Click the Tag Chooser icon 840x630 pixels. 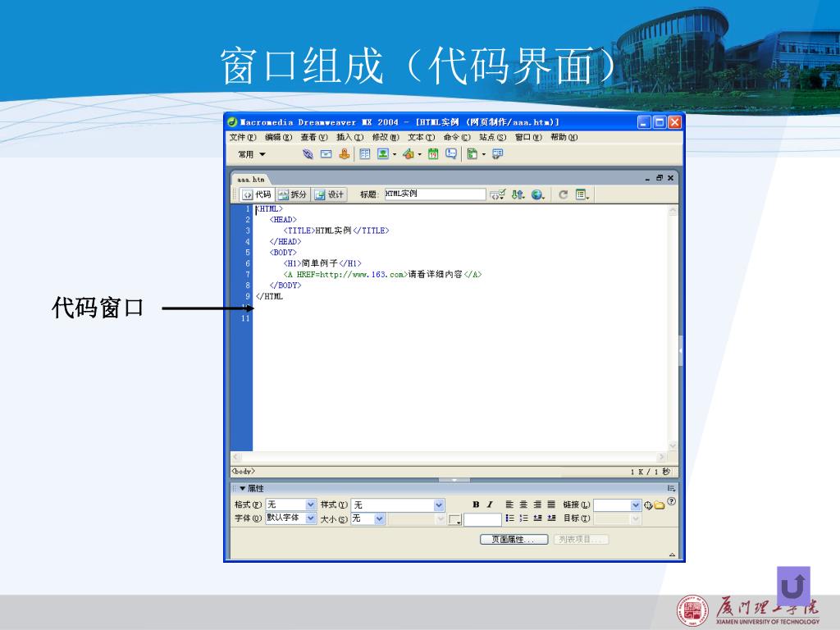tap(498, 154)
